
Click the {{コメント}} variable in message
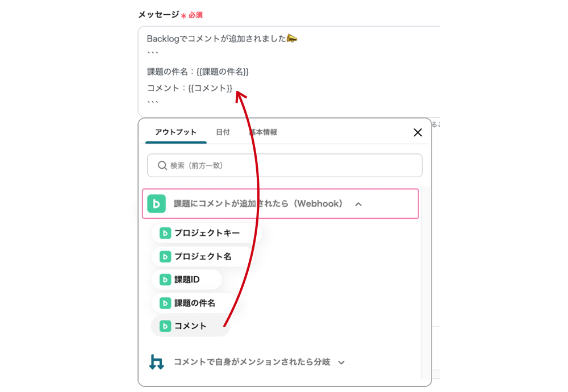[x=210, y=88]
